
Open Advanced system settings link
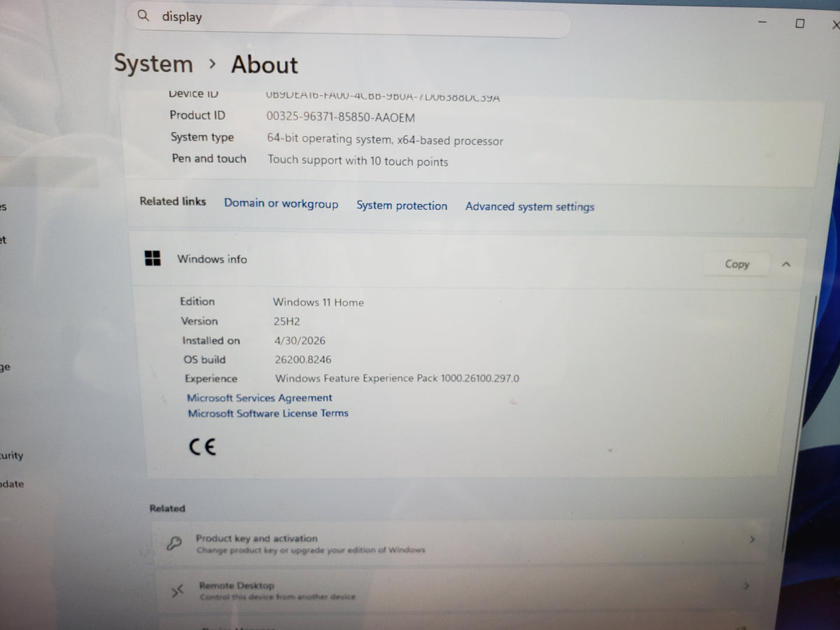pos(530,206)
